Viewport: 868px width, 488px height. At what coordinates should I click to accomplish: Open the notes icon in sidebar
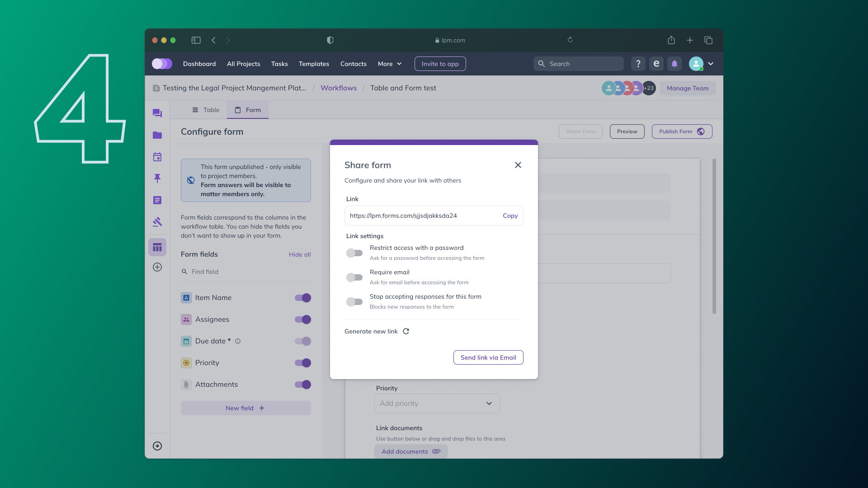tap(157, 200)
